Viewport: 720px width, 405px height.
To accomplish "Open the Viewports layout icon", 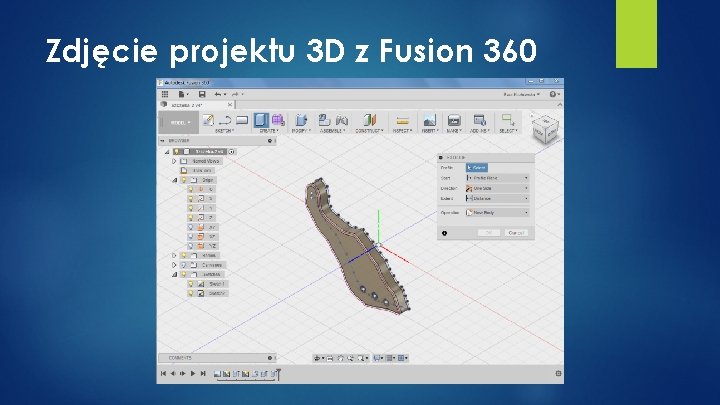I will click(x=402, y=358).
